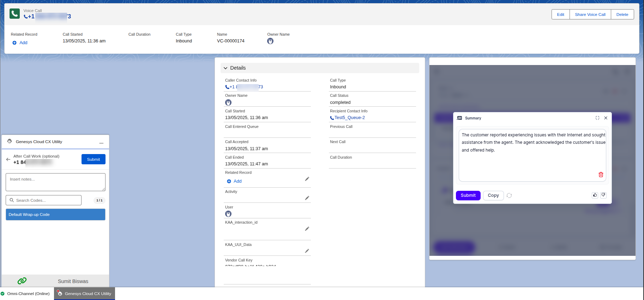Collapse the Summary popup with shrink icon
Viewport: 644px width, 300px height.
(597, 118)
